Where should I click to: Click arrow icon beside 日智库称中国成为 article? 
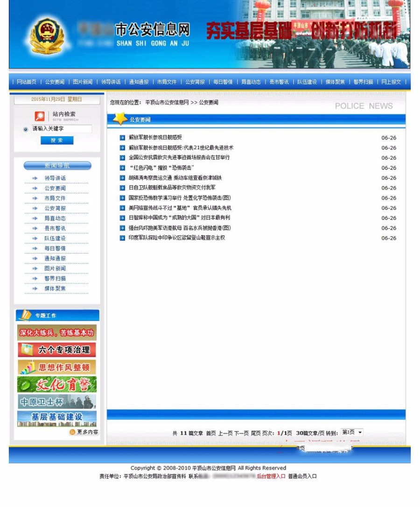click(x=122, y=218)
